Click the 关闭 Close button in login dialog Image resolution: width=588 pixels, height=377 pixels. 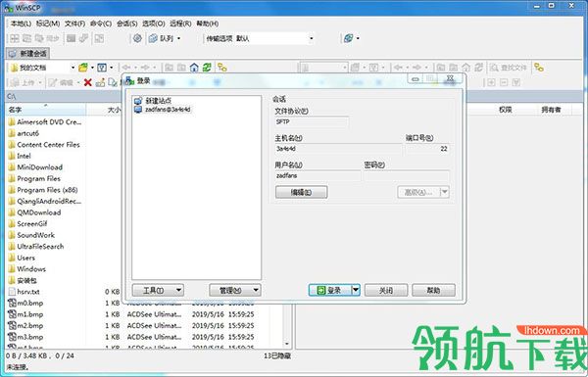coord(386,290)
